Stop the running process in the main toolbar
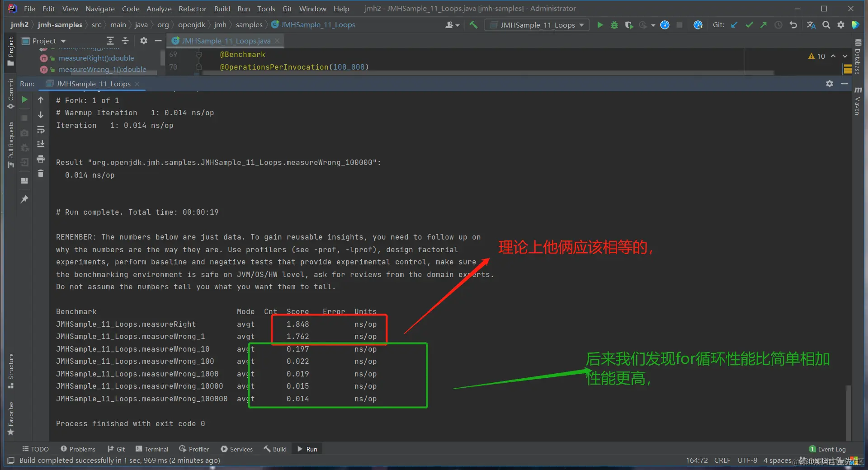The image size is (868, 470). [679, 25]
